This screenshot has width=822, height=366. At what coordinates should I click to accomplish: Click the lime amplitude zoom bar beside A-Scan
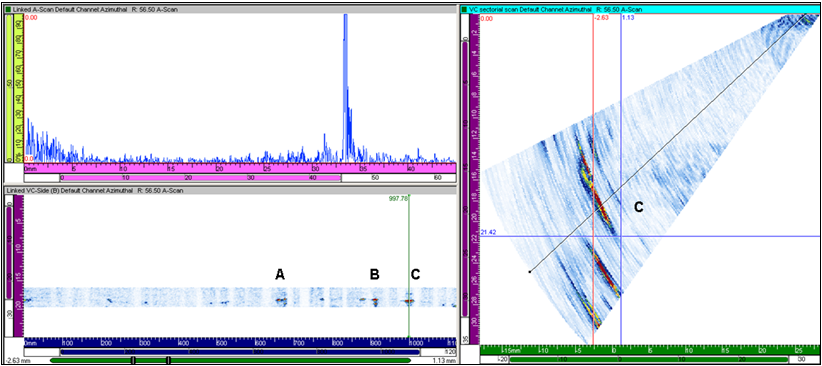coord(8,88)
